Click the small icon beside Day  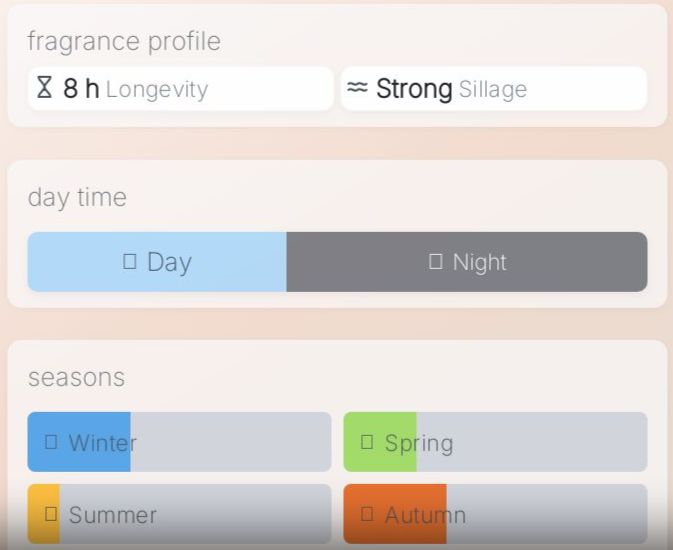tap(129, 261)
